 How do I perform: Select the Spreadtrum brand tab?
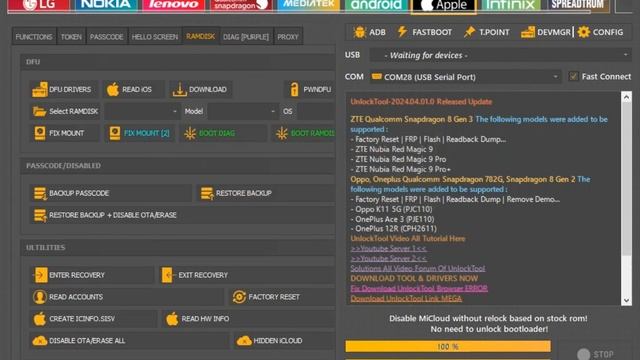point(577,5)
